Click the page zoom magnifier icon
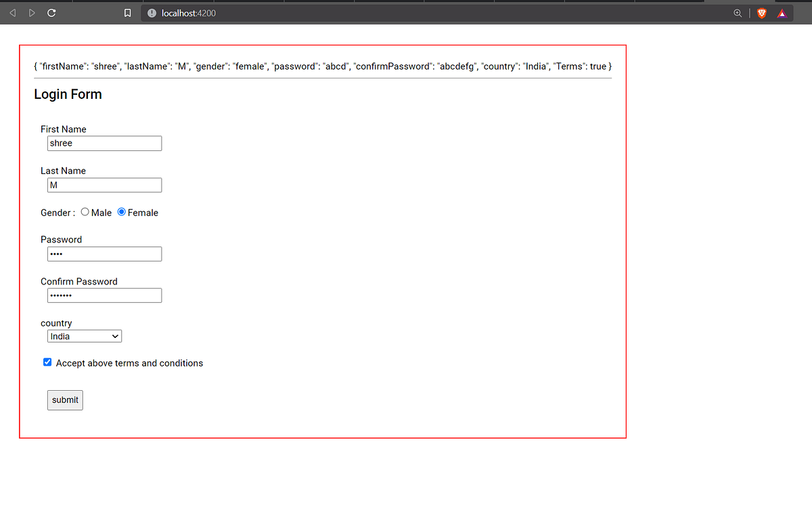 tap(738, 12)
